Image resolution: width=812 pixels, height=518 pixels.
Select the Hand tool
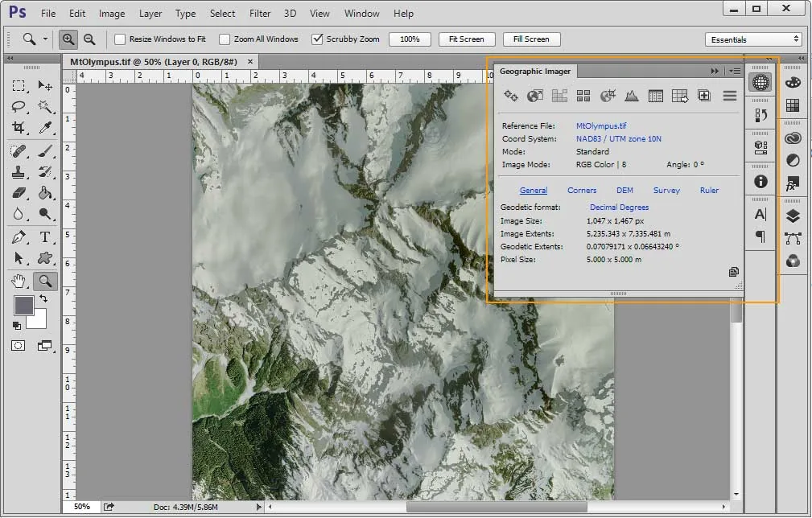(19, 281)
